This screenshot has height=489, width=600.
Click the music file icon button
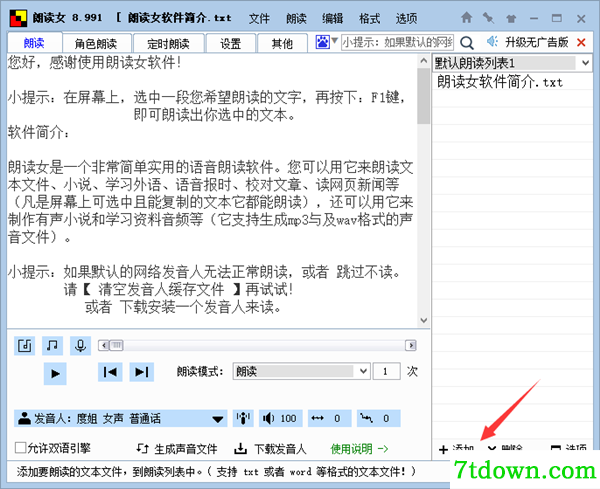[x=25, y=346]
